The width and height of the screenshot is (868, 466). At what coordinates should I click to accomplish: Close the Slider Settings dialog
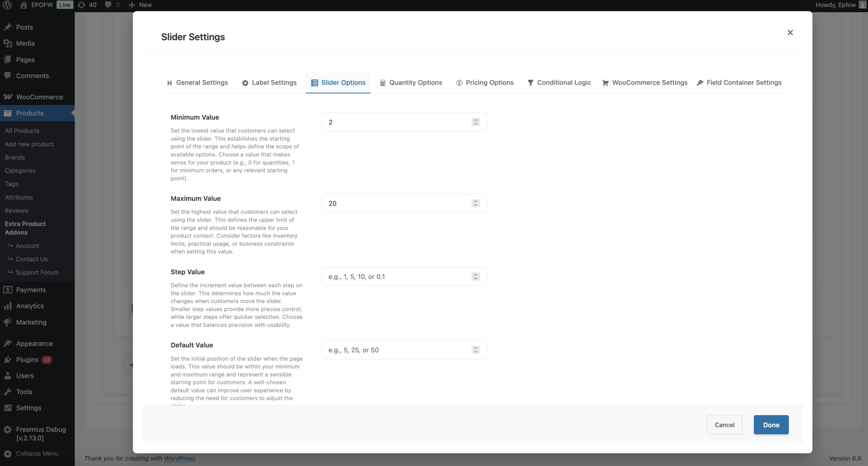pyautogui.click(x=790, y=33)
